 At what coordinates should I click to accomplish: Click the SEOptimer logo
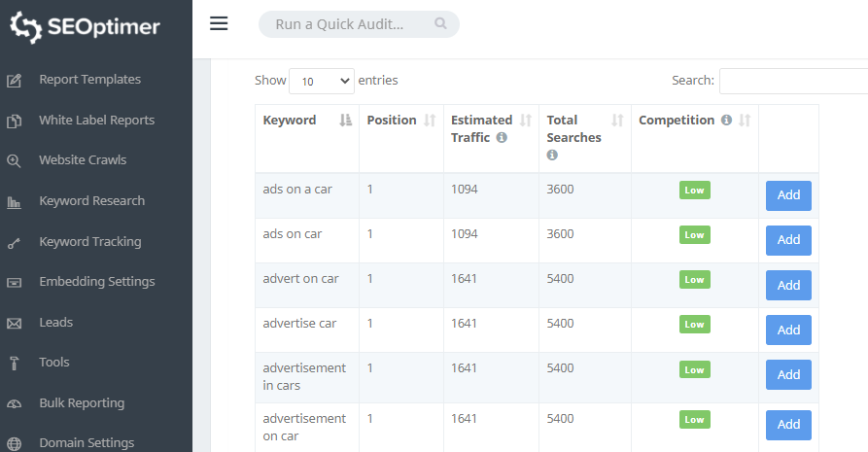(x=86, y=27)
